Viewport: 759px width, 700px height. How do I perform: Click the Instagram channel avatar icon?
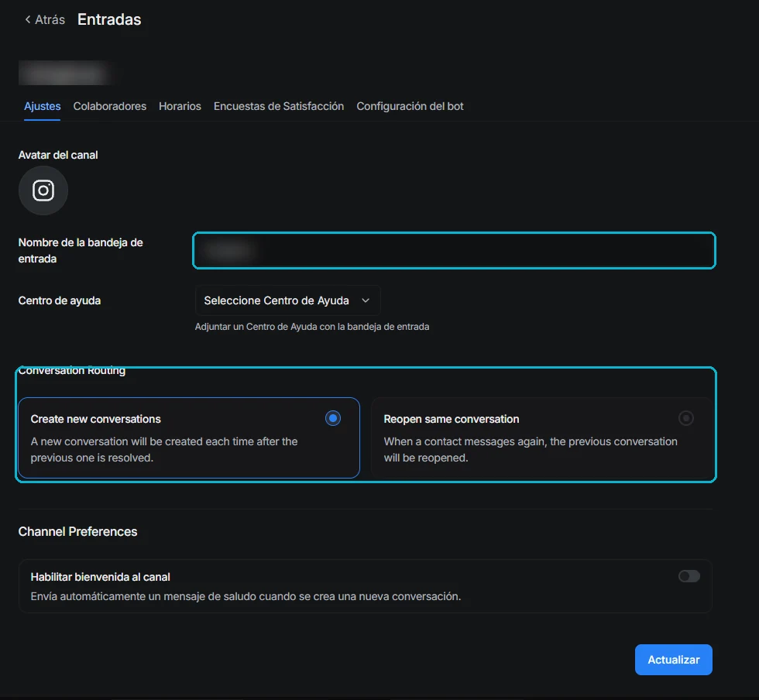pyautogui.click(x=43, y=190)
